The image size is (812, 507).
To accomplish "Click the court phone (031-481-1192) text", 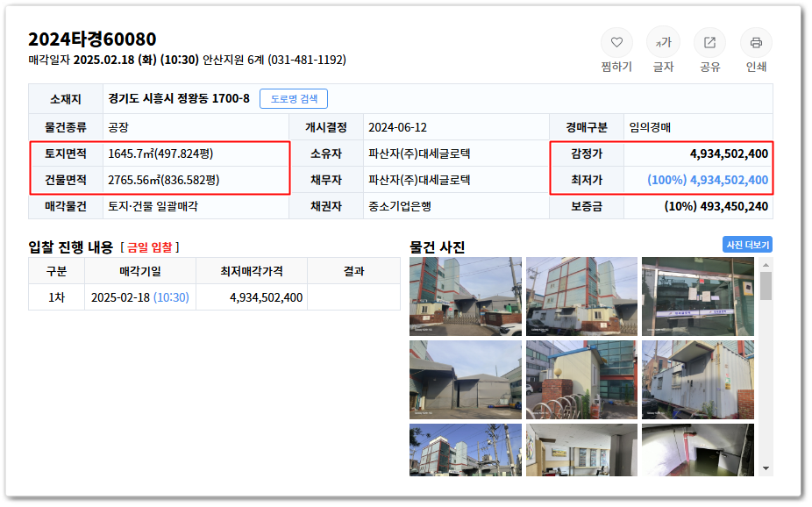I will pos(307,60).
